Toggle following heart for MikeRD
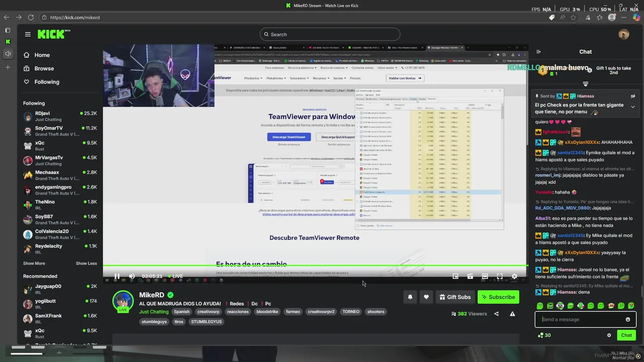 [426, 297]
